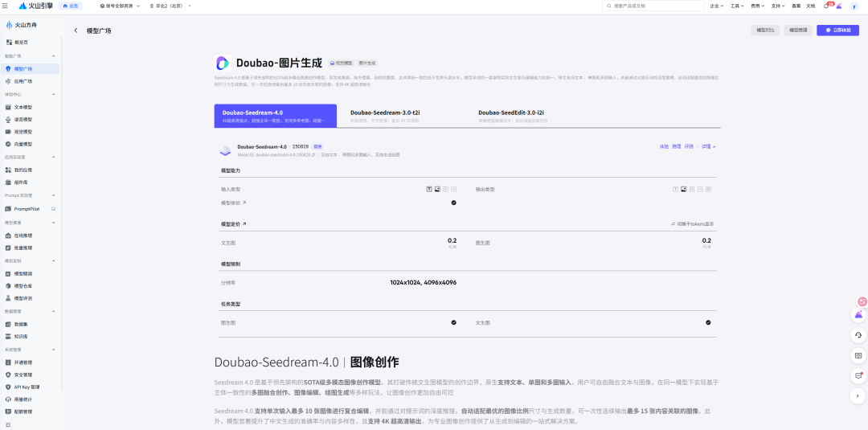Open 备案 in the top bar
The height and width of the screenshot is (430, 868).
point(796,6)
